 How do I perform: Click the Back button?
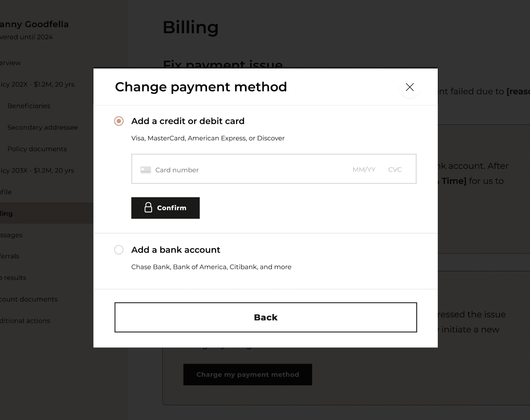pos(265,317)
